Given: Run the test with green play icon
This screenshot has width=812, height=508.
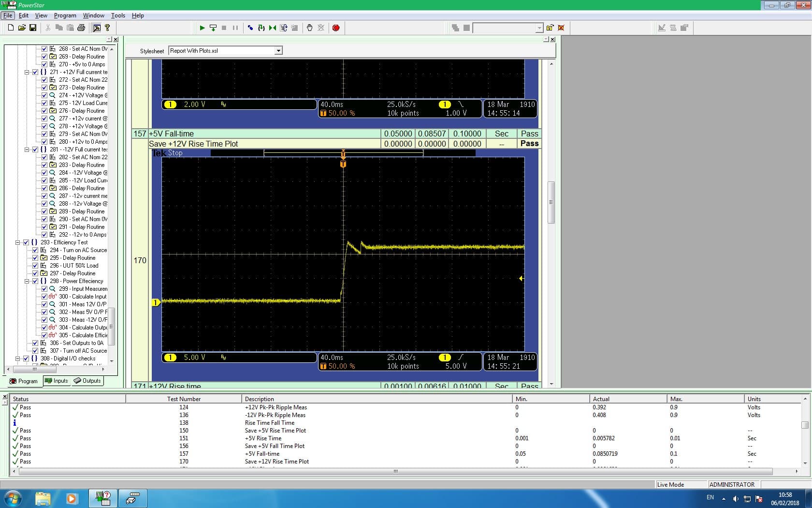Looking at the screenshot, I should pos(202,28).
